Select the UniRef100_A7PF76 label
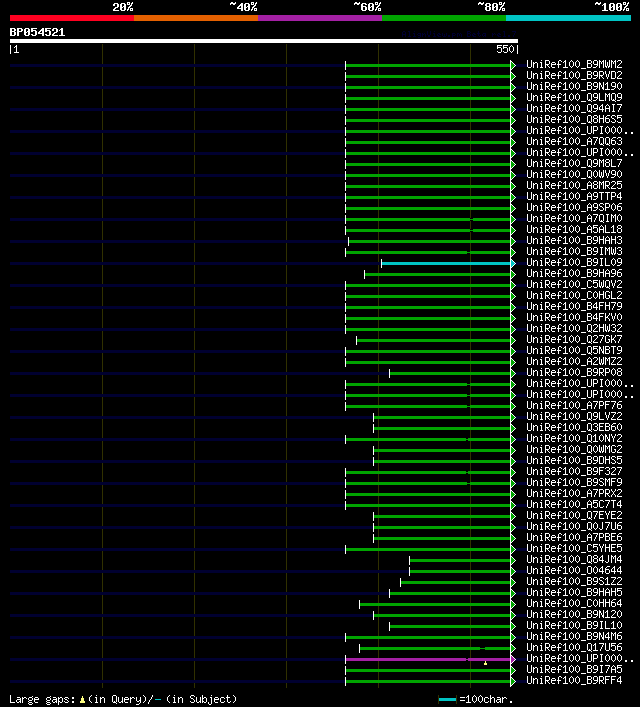This screenshot has width=640, height=707. (574, 405)
